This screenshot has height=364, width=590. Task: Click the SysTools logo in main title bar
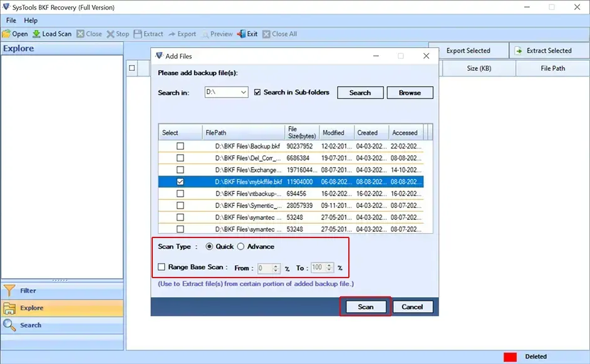click(6, 7)
